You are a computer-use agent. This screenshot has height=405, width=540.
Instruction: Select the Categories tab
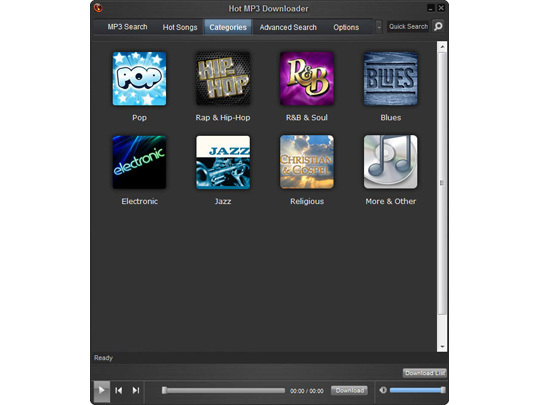228,27
